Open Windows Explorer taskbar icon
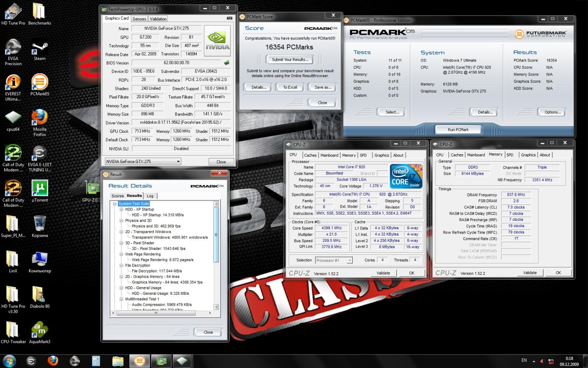588x368 pixels. click(118, 361)
